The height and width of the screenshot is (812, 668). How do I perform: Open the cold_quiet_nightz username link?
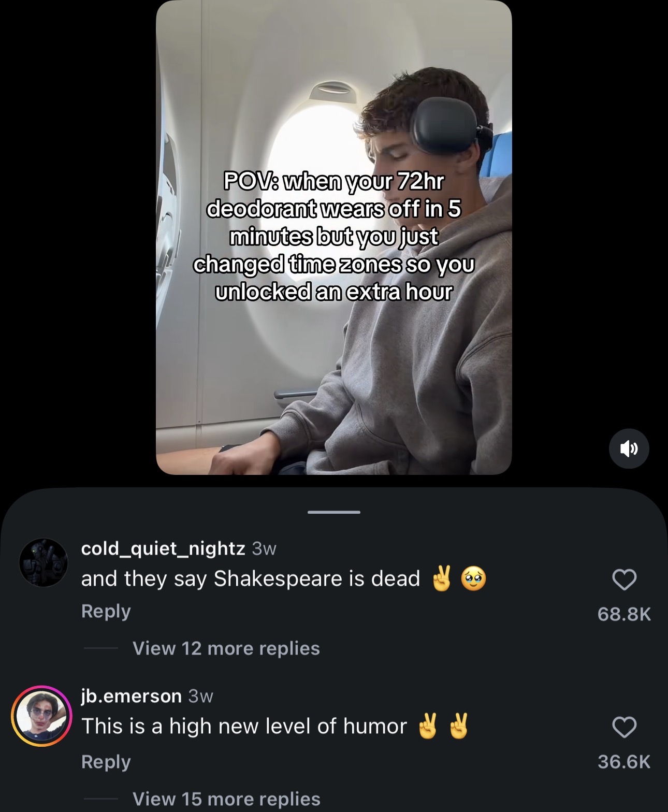pos(163,548)
